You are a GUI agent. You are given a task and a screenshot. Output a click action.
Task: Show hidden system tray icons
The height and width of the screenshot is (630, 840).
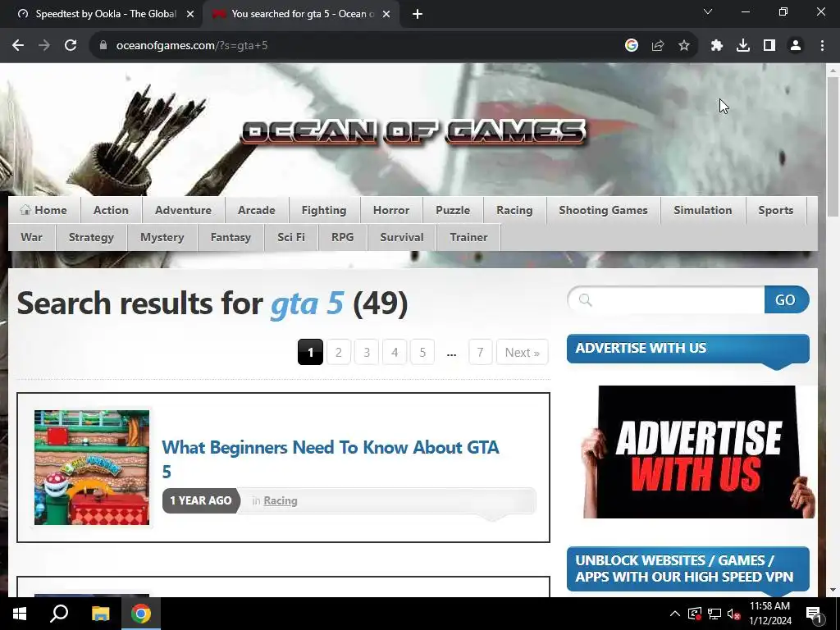click(x=675, y=614)
